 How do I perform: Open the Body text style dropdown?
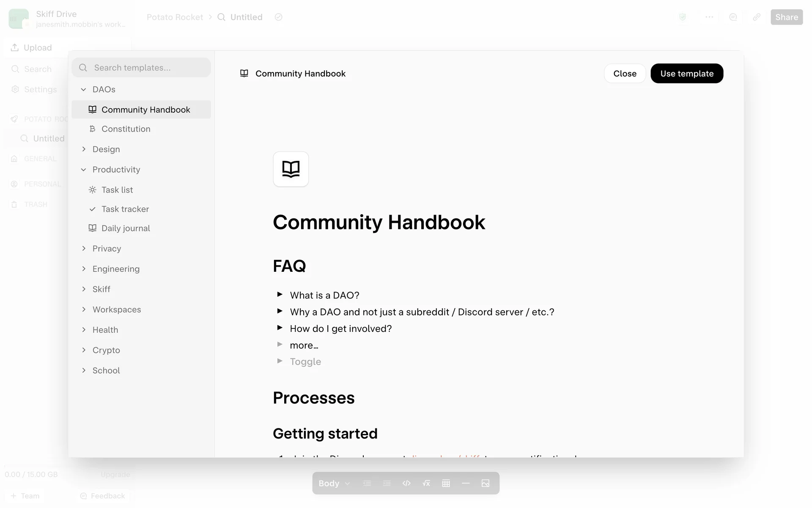click(x=334, y=483)
